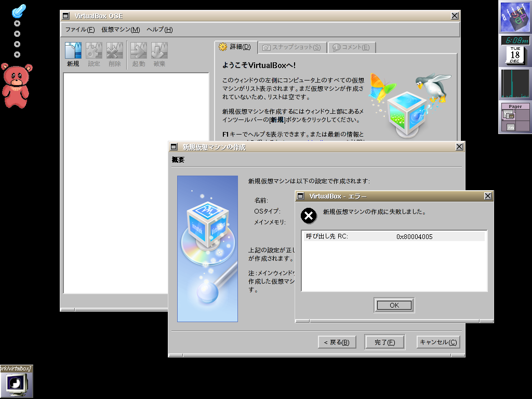This screenshot has height=399, width=532.
Task: Open the ファイル(F) menu
Action: click(79, 30)
